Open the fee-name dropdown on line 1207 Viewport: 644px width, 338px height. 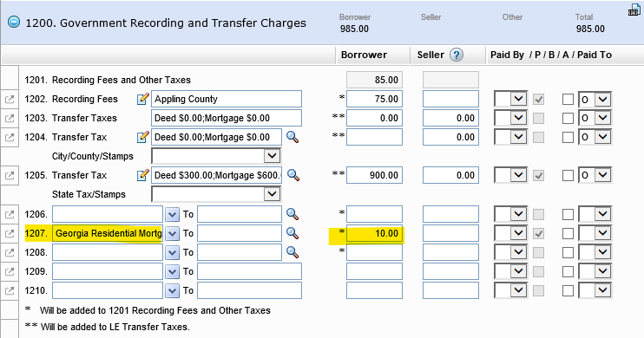click(172, 233)
